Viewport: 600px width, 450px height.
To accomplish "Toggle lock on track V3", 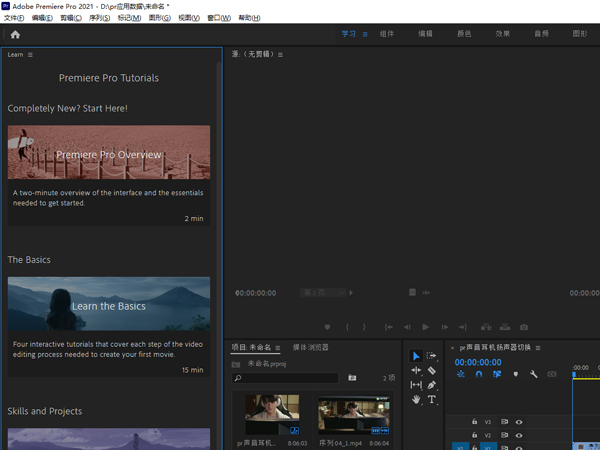I will coord(474,421).
